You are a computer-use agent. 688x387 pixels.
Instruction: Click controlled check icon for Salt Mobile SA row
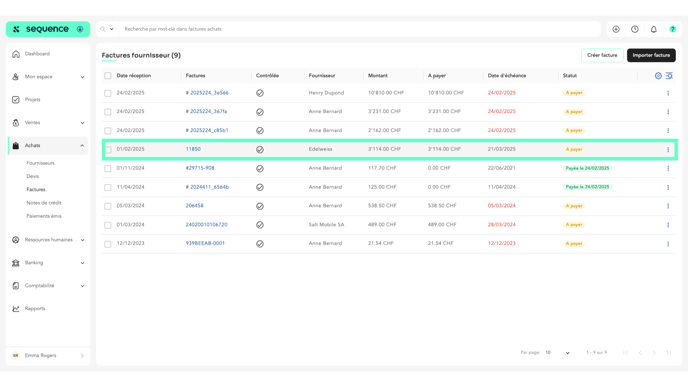coord(260,225)
